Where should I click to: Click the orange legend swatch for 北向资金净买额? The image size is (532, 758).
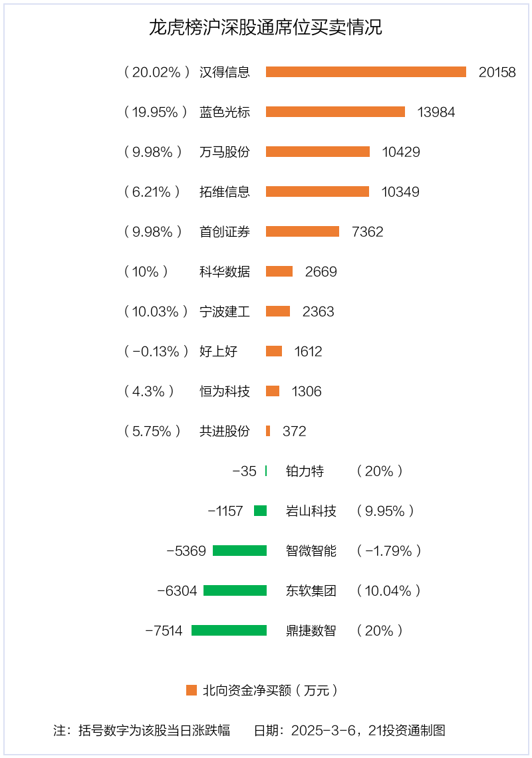click(192, 690)
